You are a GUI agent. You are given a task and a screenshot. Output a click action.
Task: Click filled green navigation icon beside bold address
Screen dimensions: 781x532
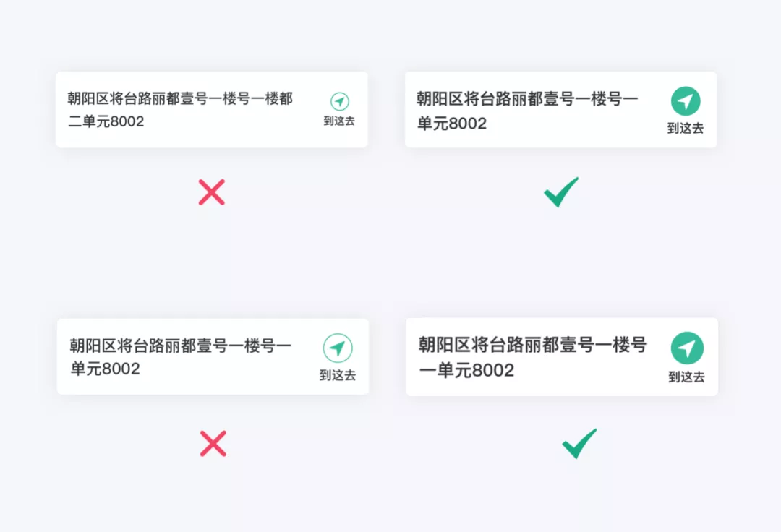(x=687, y=348)
